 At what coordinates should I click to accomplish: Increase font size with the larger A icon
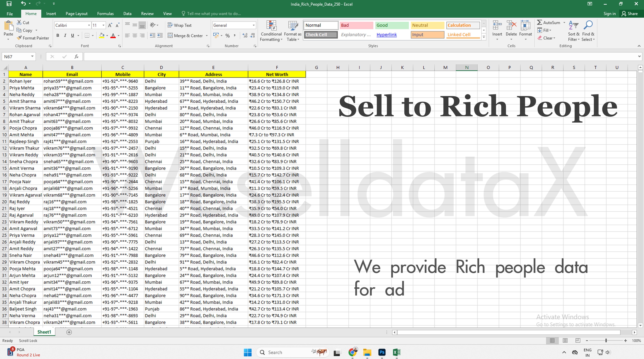pyautogui.click(x=110, y=25)
